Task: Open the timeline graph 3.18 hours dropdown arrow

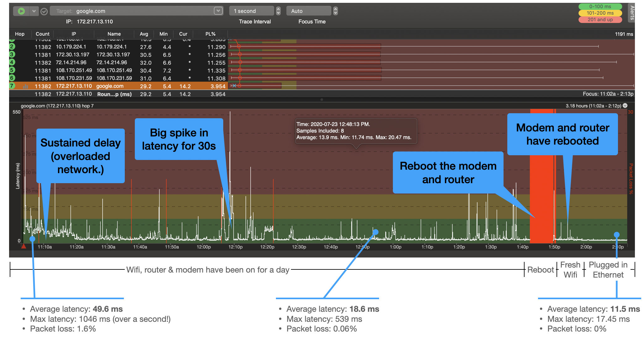Action: [x=625, y=106]
